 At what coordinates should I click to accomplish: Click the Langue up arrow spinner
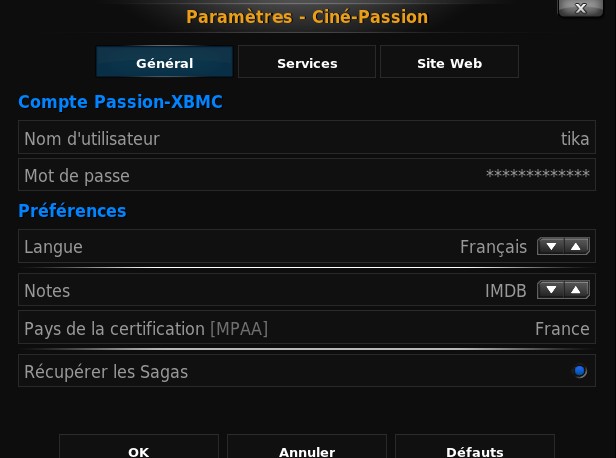pyautogui.click(x=575, y=246)
